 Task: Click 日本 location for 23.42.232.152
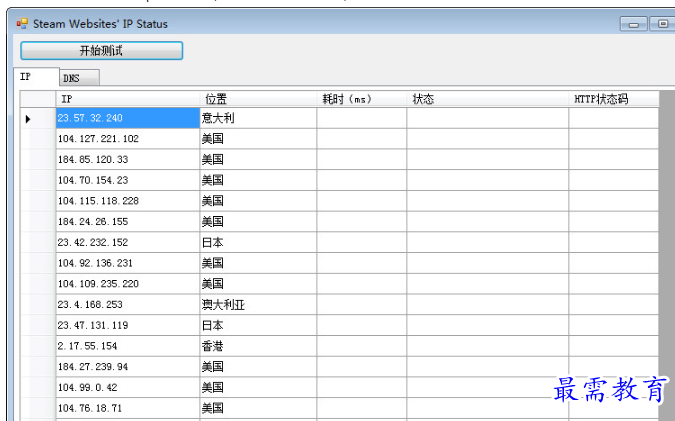tap(258, 242)
